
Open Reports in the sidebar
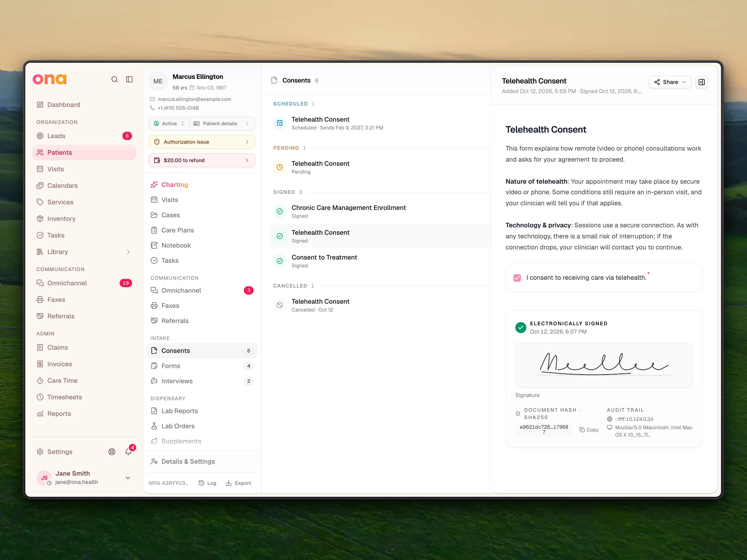point(84,414)
